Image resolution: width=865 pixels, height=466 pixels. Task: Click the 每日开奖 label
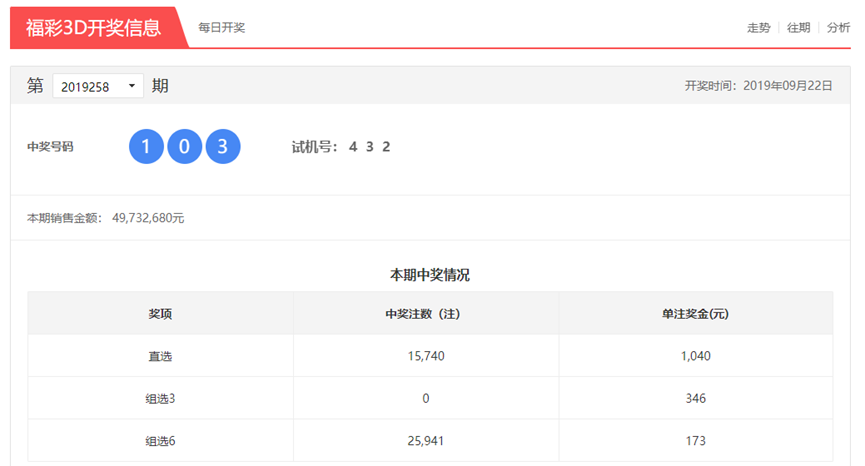[x=222, y=28]
